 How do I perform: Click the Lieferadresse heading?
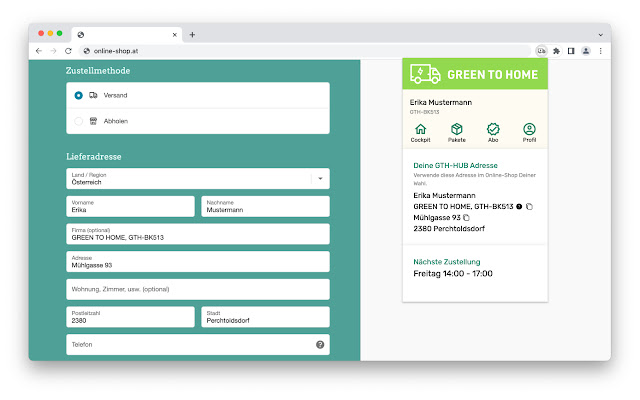tap(94, 157)
